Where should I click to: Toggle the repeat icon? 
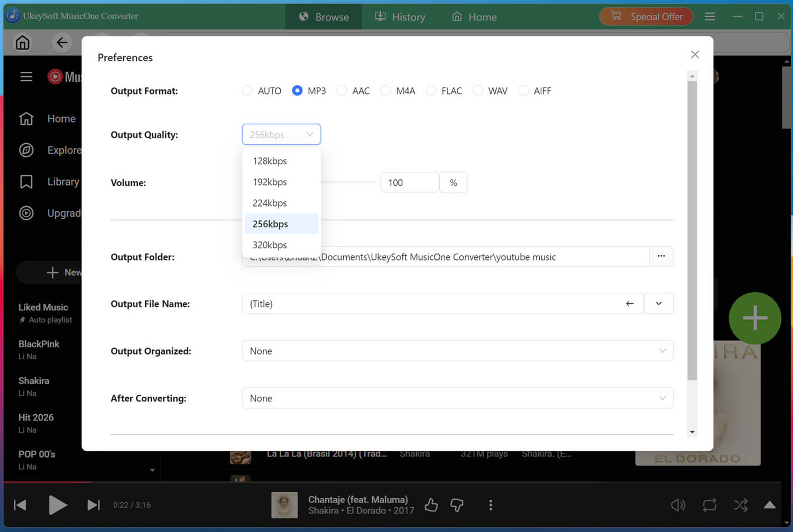pos(709,505)
